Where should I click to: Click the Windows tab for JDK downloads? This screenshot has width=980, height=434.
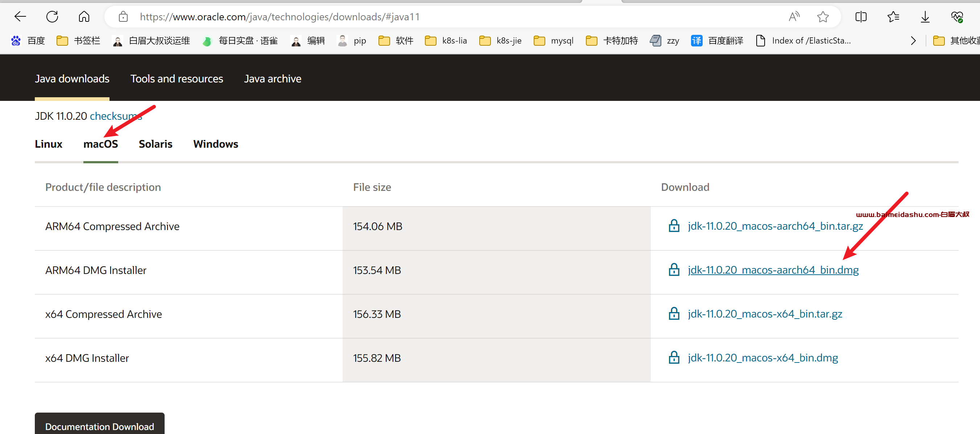tap(216, 143)
